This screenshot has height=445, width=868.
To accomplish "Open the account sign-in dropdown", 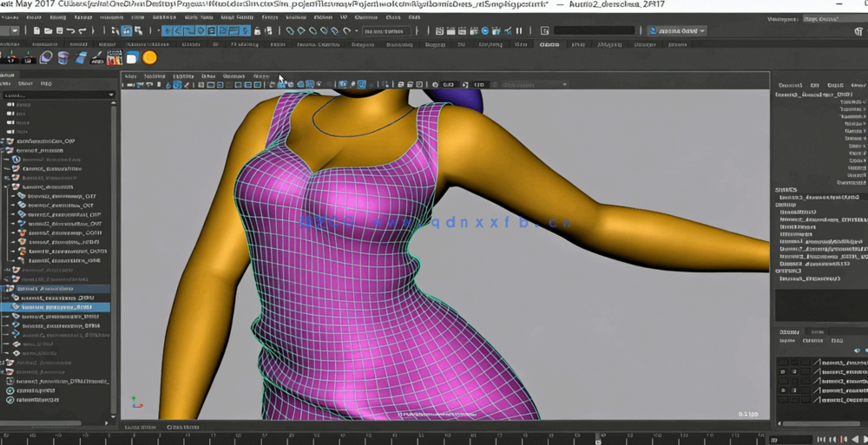I will click(677, 31).
